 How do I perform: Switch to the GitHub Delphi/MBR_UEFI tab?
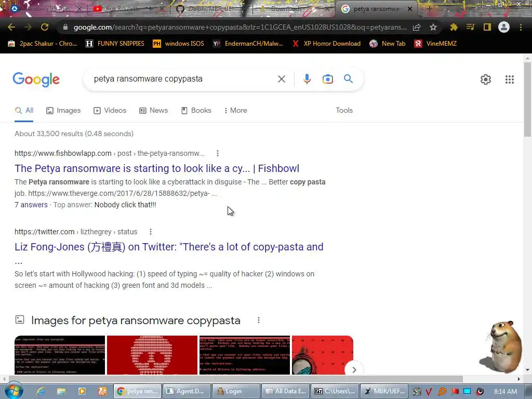point(210,9)
